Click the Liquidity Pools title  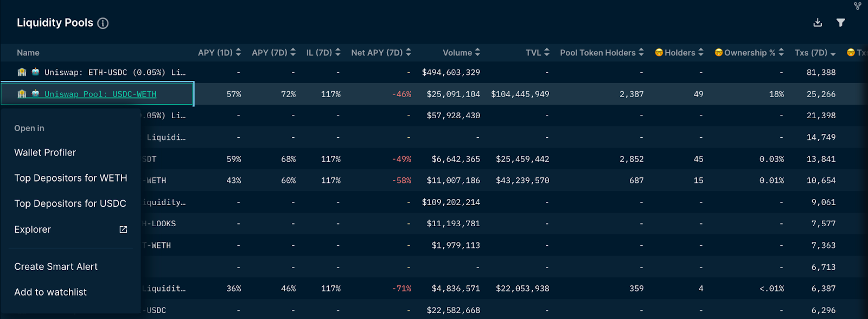click(x=55, y=23)
